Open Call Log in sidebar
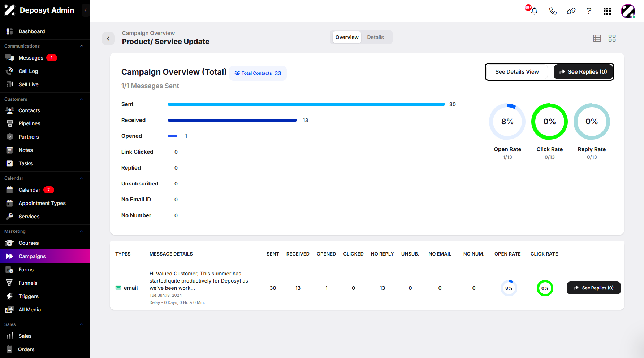The height and width of the screenshot is (358, 644). 45,71
